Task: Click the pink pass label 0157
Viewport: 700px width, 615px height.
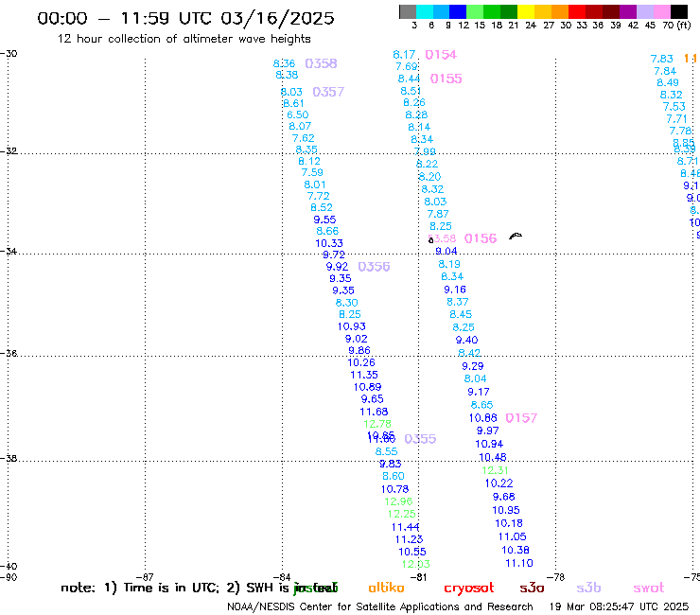Action: pos(521,418)
